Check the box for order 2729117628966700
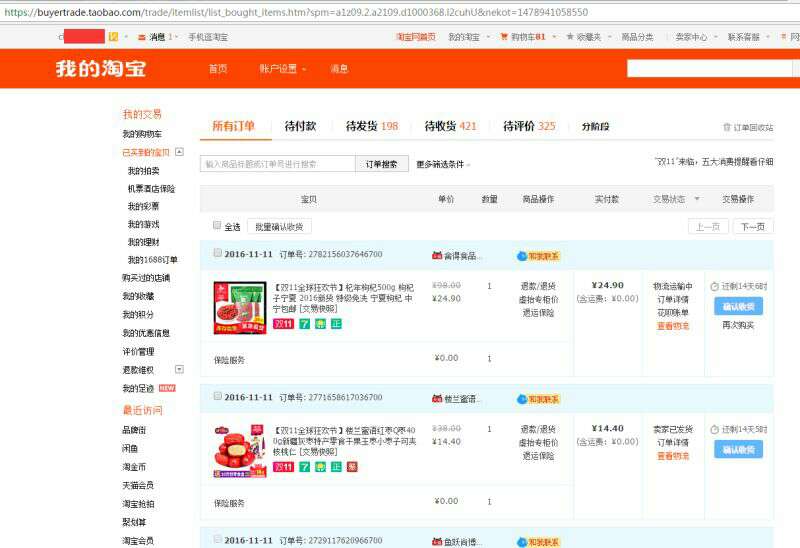800x548 pixels. click(217, 539)
